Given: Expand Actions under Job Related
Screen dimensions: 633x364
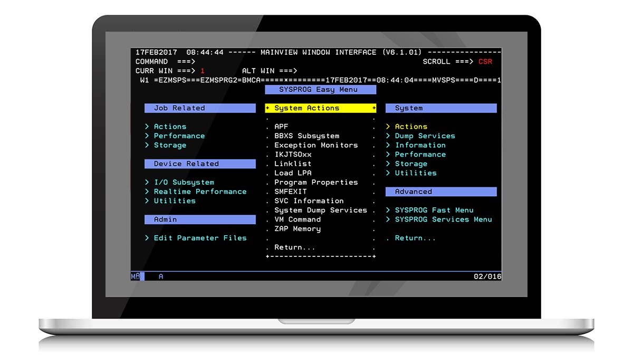Looking at the screenshot, I should pos(169,126).
